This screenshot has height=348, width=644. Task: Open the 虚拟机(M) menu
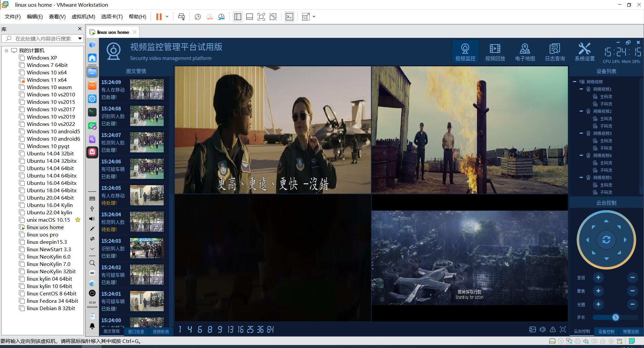(x=83, y=17)
